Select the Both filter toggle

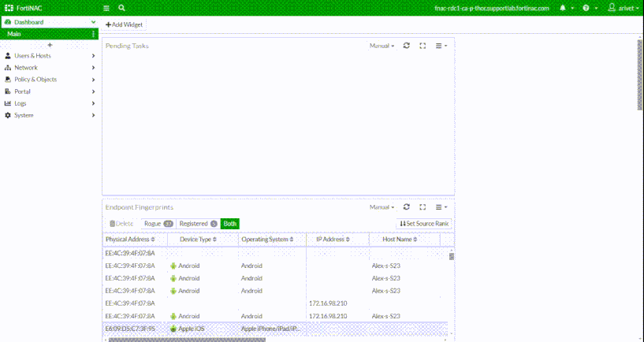click(230, 224)
